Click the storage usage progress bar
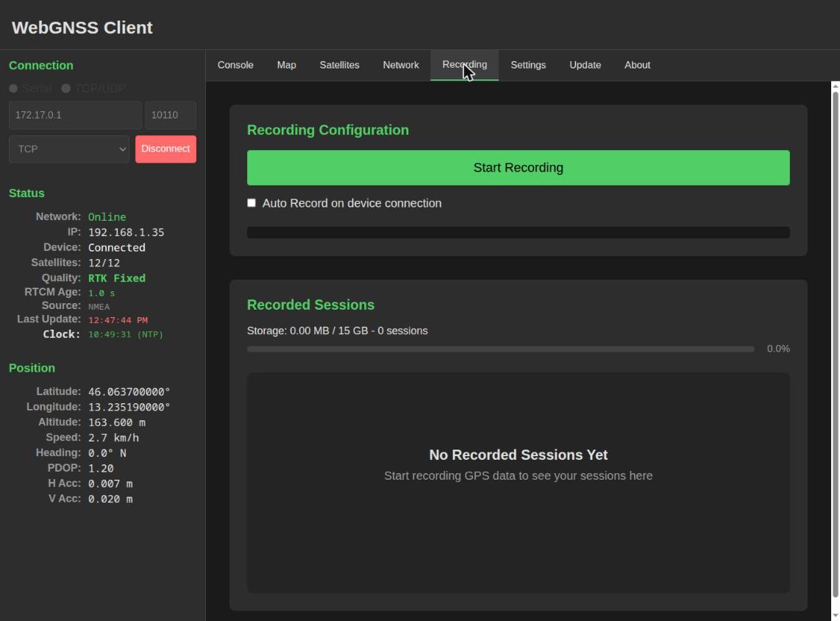The width and height of the screenshot is (840, 621). pyautogui.click(x=500, y=349)
